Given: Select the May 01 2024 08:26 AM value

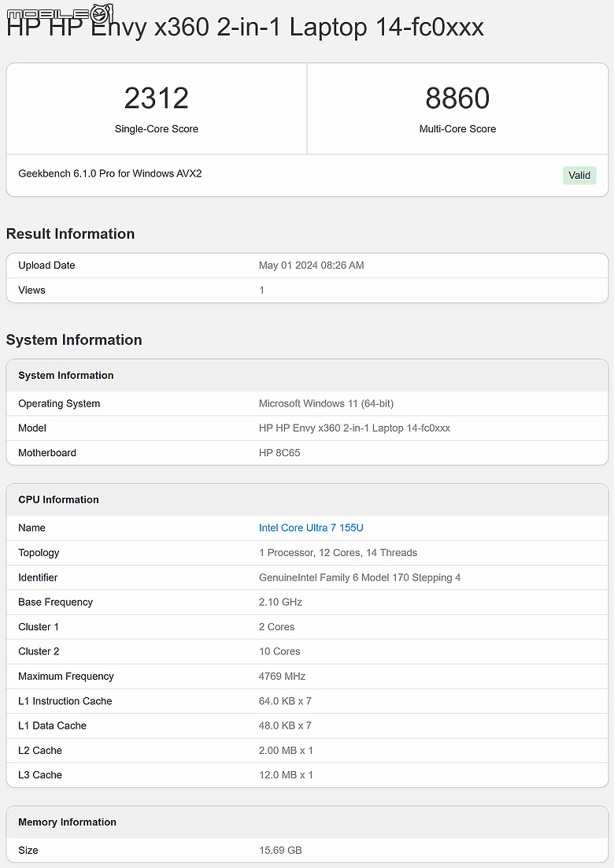Looking at the screenshot, I should tap(312, 265).
